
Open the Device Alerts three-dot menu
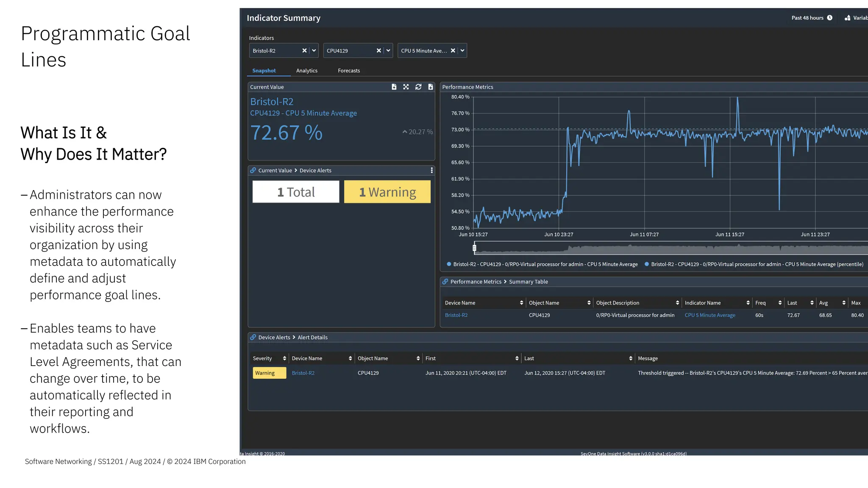coord(431,170)
